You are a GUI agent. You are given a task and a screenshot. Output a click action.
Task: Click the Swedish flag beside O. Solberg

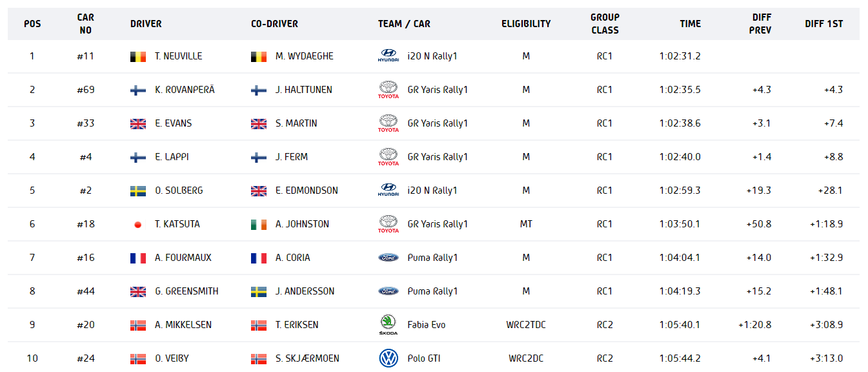pos(137,191)
